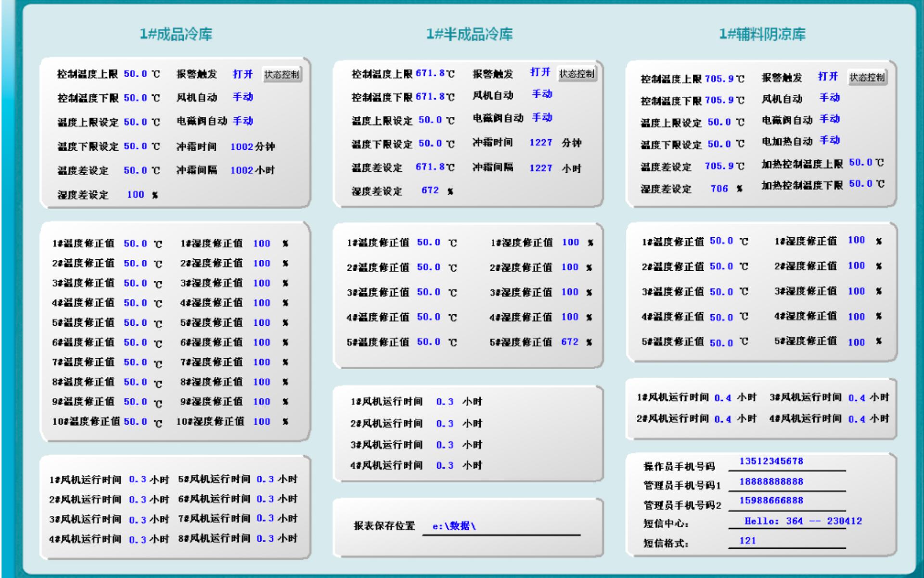
Task: Click 状态控制 button in 1#半成品冷库 panel
Action: 577,74
